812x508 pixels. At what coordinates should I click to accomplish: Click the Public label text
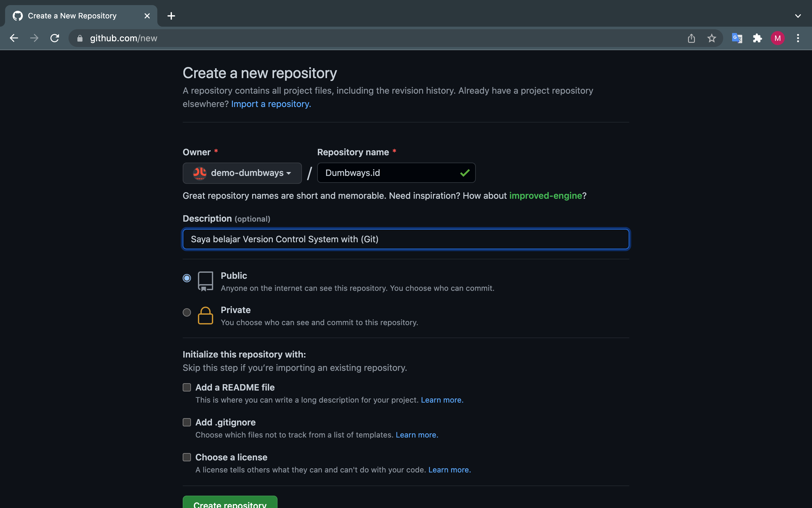234,276
